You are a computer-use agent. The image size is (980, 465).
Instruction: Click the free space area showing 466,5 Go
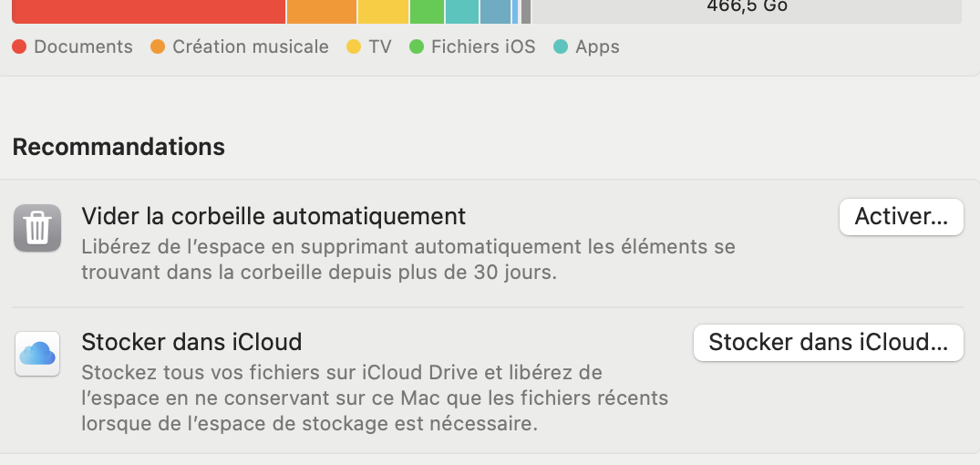[x=746, y=9]
